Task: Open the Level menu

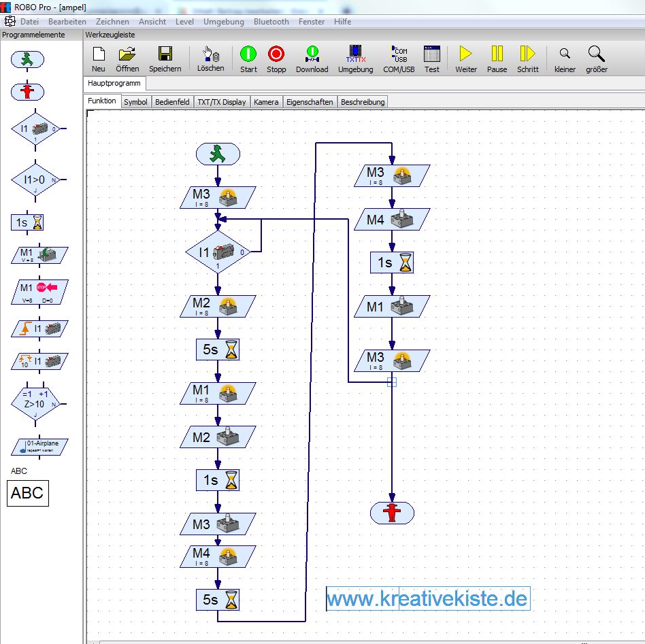Action: tap(184, 22)
